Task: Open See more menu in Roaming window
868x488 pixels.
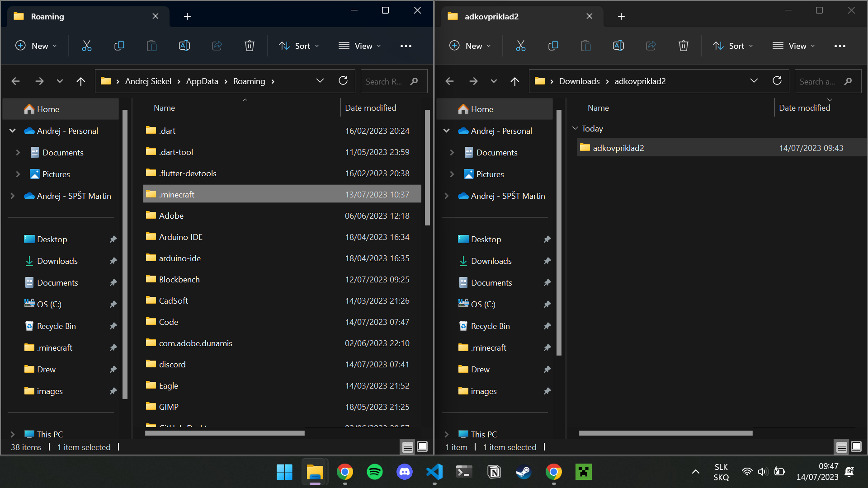Action: [x=406, y=46]
